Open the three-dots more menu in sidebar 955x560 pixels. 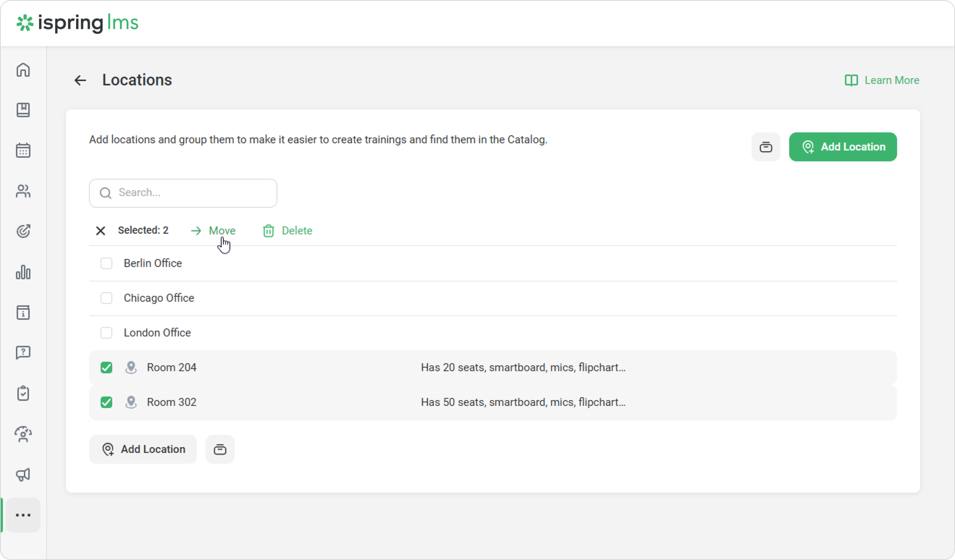(23, 515)
